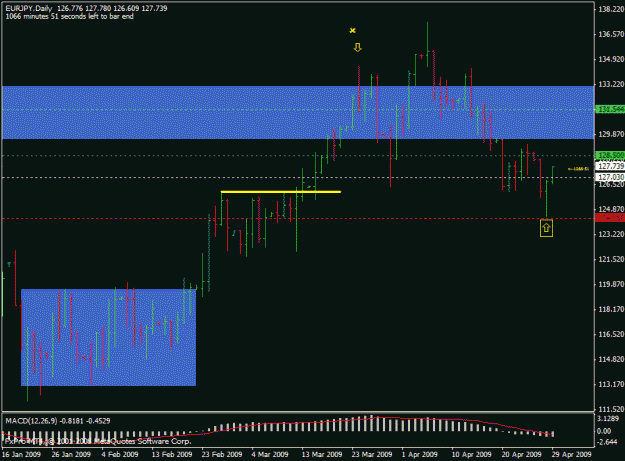Click the 138.220 price scale value
625x461 pixels.
tap(611, 9)
